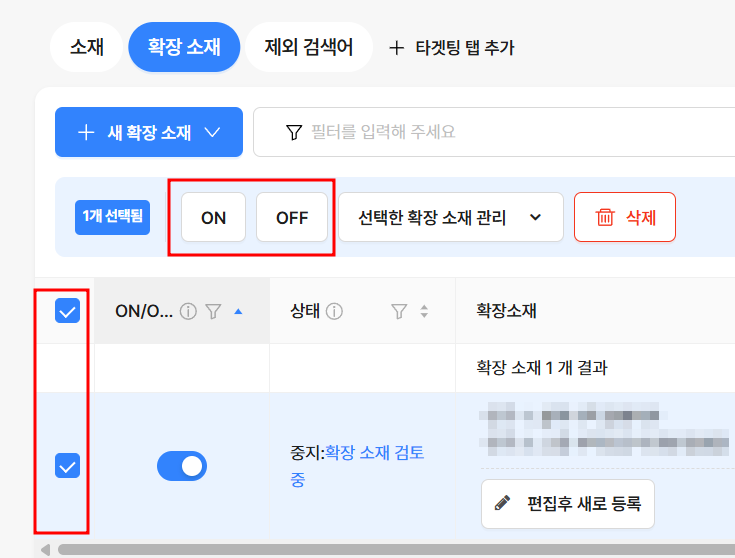735x558 pixels.
Task: Open 선택한 확장 소재 관리 dropdown
Action: tap(450, 218)
